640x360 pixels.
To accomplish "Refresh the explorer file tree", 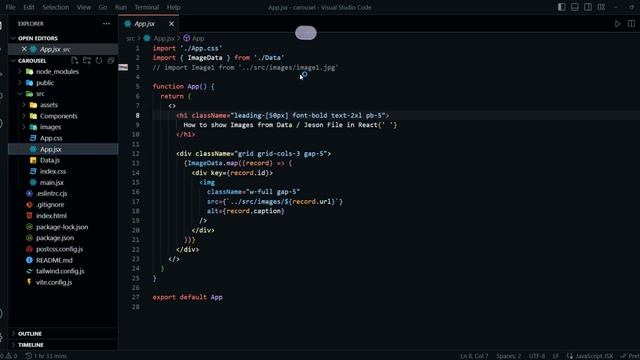I will tap(99, 60).
